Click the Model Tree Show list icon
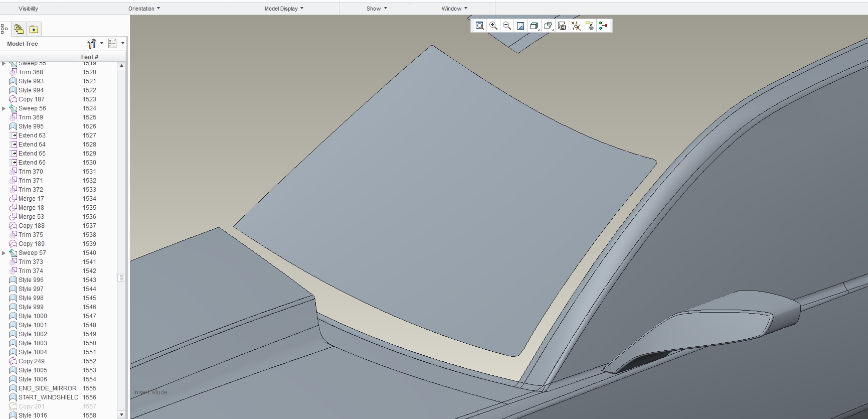This screenshot has height=419, width=868. coord(112,44)
